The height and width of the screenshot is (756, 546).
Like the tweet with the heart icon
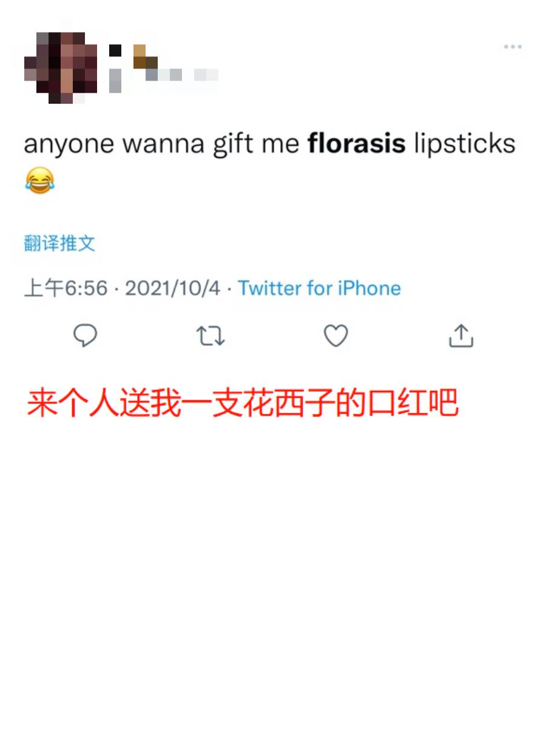tap(335, 336)
